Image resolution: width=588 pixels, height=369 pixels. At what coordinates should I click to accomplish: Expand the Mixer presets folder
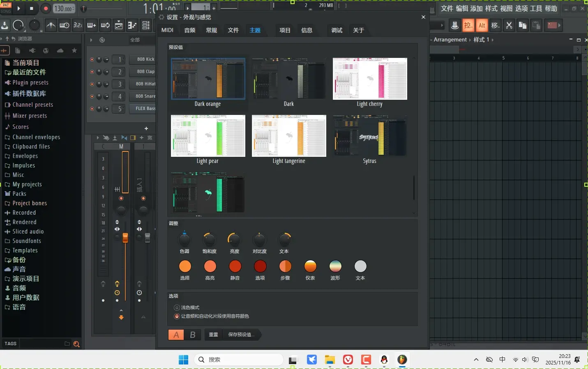(x=25, y=116)
